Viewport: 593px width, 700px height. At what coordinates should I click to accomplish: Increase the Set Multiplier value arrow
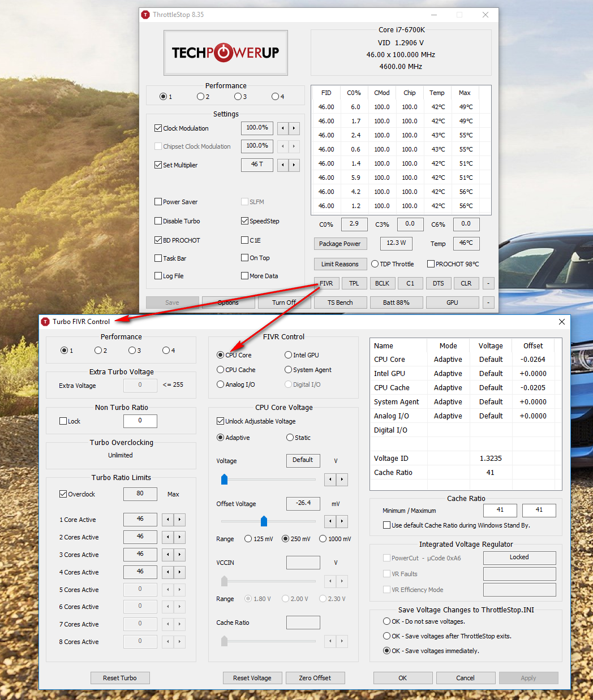click(294, 165)
